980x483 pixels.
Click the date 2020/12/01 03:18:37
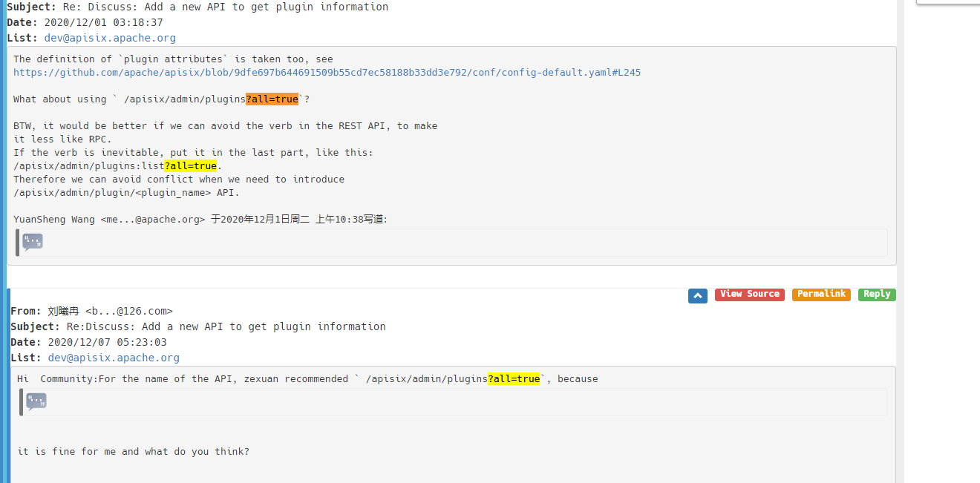(104, 23)
